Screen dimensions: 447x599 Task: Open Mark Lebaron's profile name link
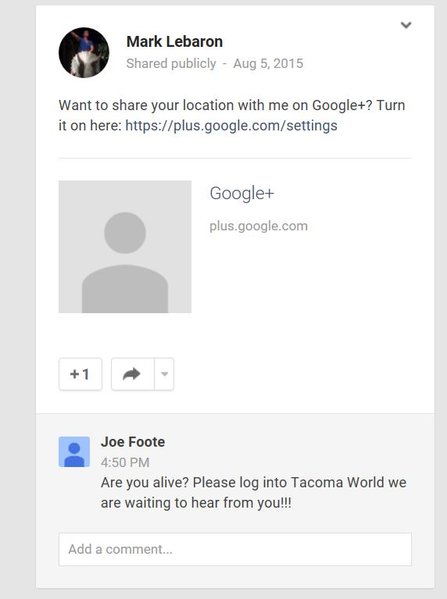click(x=175, y=42)
